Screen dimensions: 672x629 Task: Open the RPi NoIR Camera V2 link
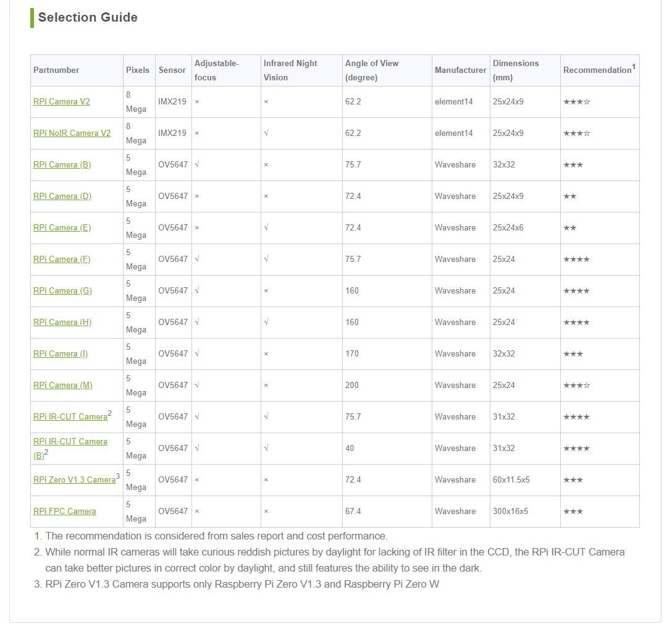(72, 133)
